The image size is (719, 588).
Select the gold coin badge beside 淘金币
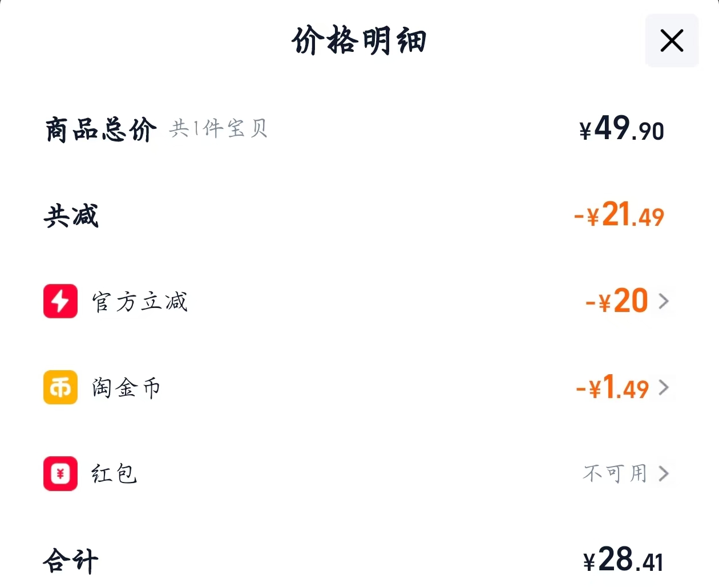pos(60,387)
